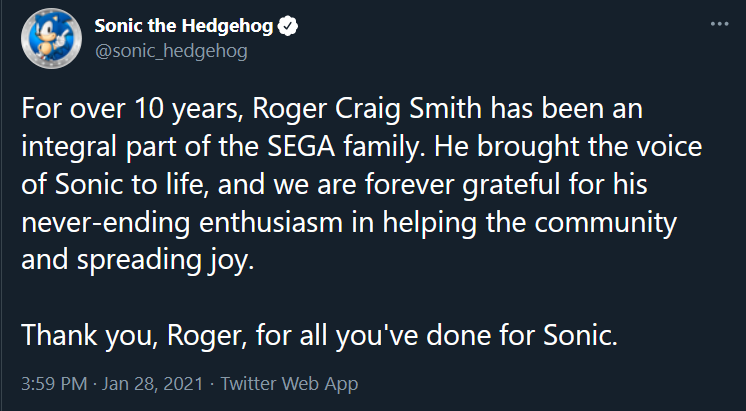Open the tweet's three-dot More menu

pyautogui.click(x=718, y=21)
